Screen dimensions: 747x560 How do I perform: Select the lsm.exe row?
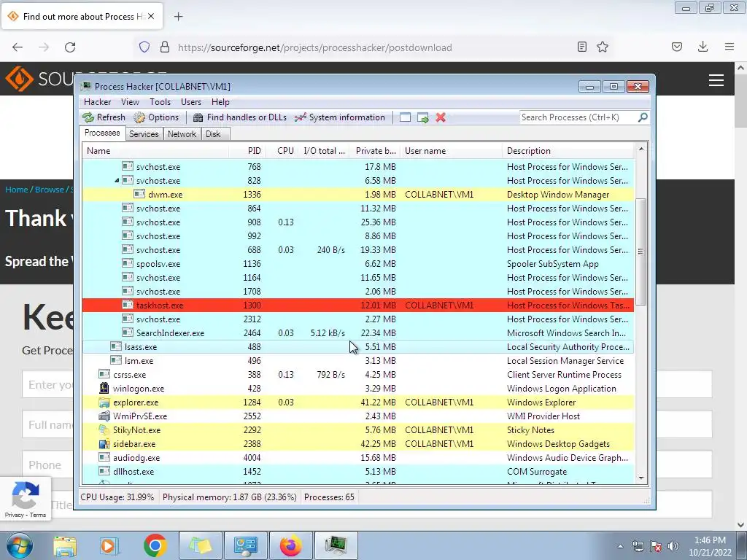coord(357,360)
